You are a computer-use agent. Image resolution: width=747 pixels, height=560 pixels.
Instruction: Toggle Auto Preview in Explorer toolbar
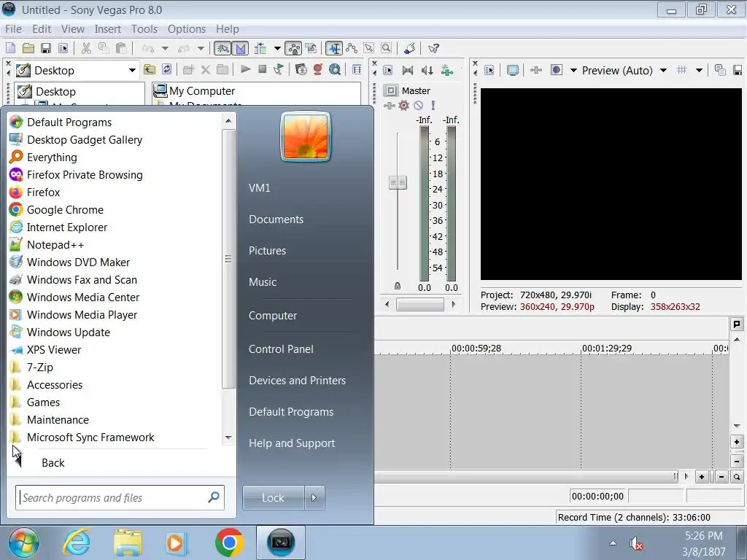coord(278,69)
